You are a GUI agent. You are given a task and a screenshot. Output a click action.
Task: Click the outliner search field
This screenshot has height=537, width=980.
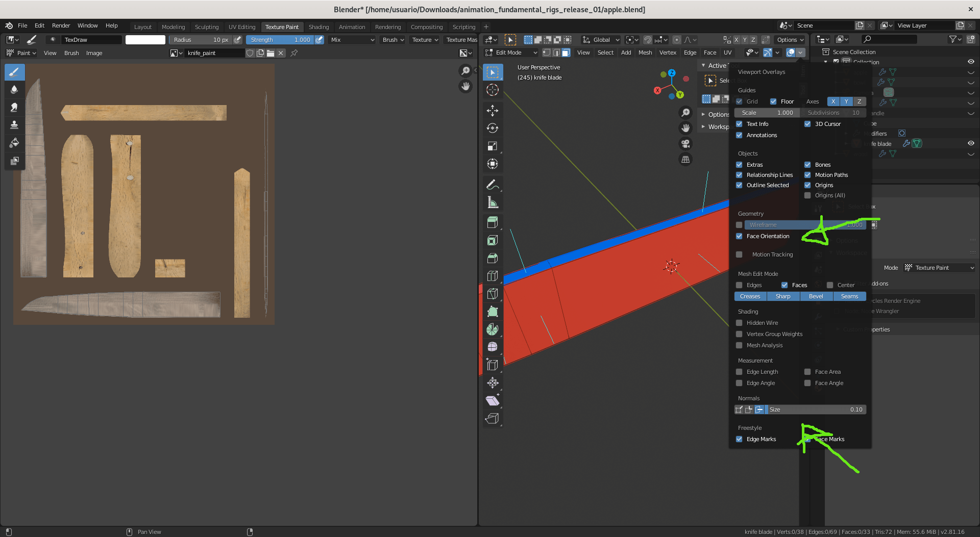(x=891, y=39)
